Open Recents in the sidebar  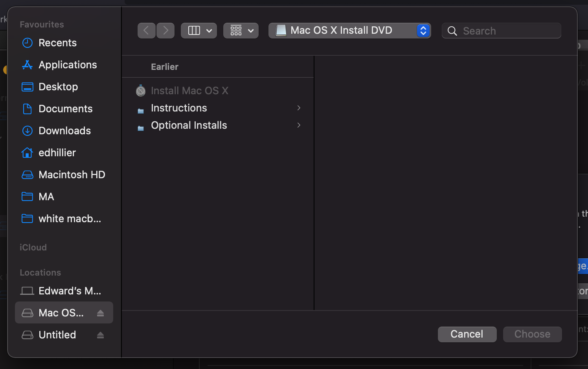[x=64, y=43]
